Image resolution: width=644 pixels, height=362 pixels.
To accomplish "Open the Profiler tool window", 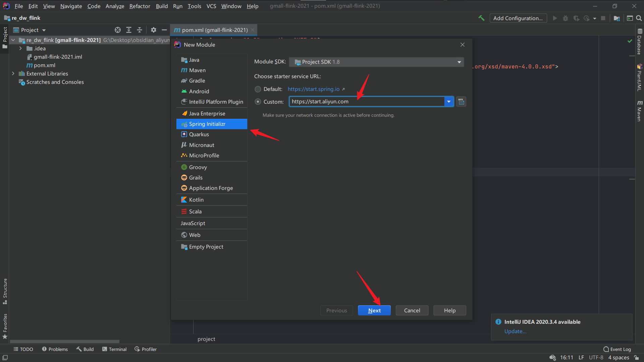I will [146, 349].
